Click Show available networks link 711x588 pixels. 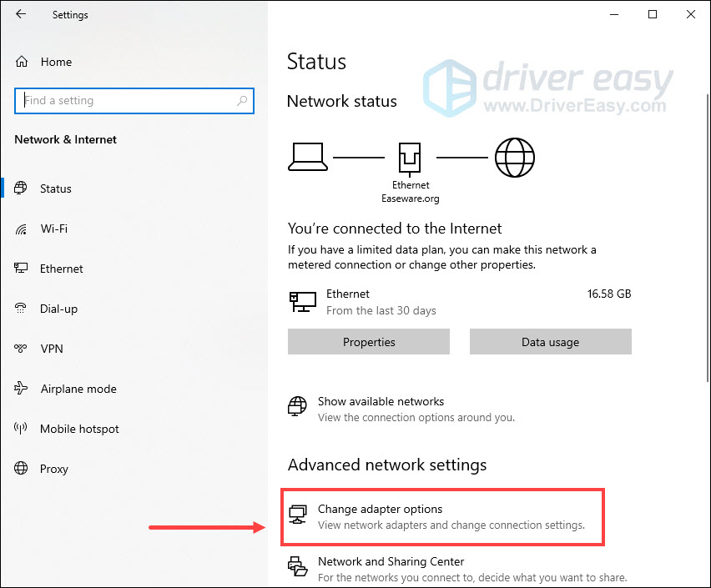click(381, 402)
